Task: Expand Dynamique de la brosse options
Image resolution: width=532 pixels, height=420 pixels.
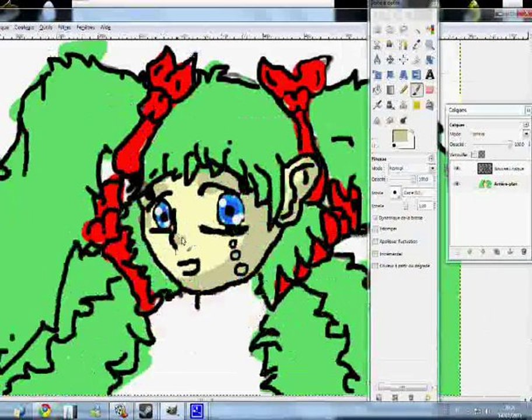Action: (x=375, y=218)
